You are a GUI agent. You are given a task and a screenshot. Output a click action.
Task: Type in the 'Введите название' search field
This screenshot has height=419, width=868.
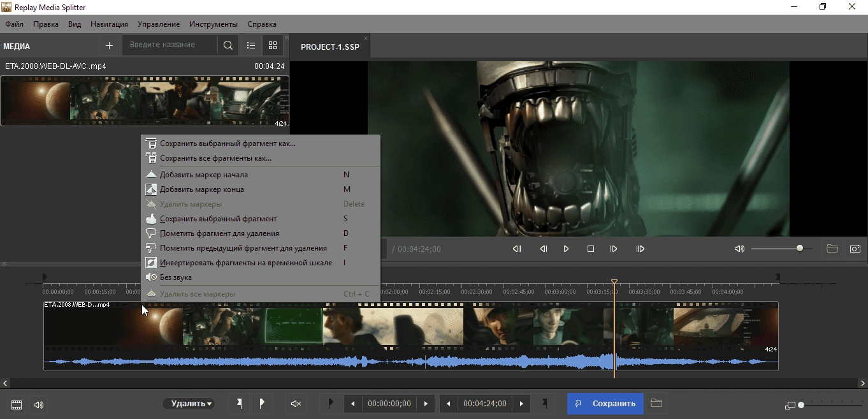170,45
